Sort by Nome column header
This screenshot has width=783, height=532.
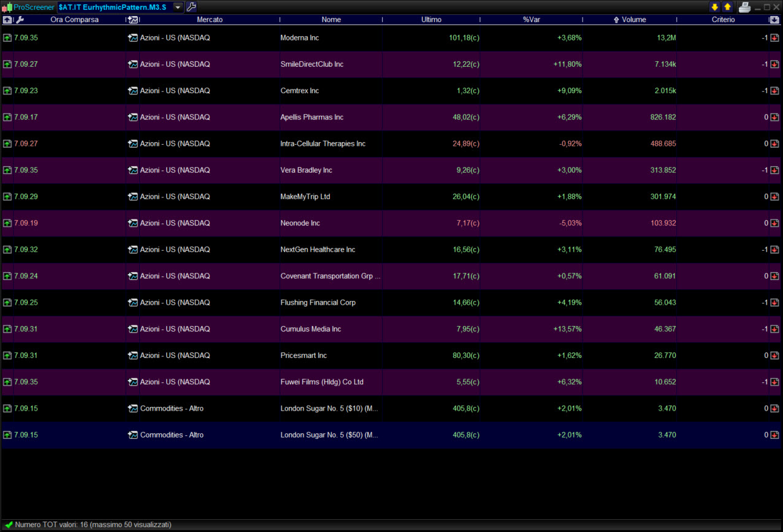(331, 20)
